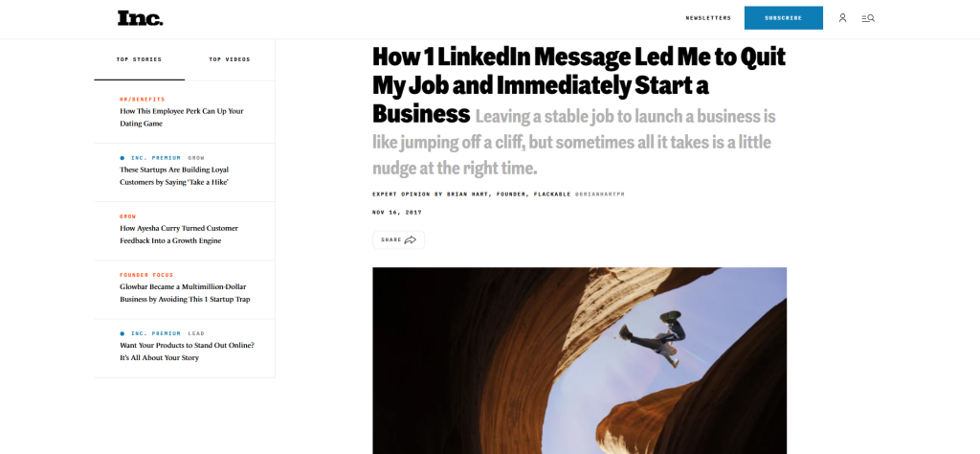The height and width of the screenshot is (454, 980).
Task: Open the Newsletters link
Action: (708, 18)
